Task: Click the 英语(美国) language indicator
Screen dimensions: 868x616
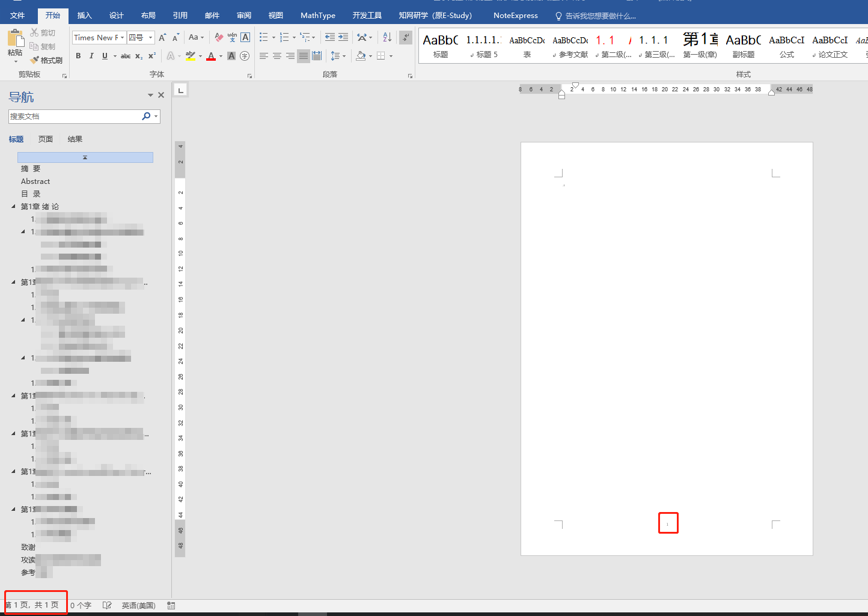Action: pyautogui.click(x=139, y=605)
